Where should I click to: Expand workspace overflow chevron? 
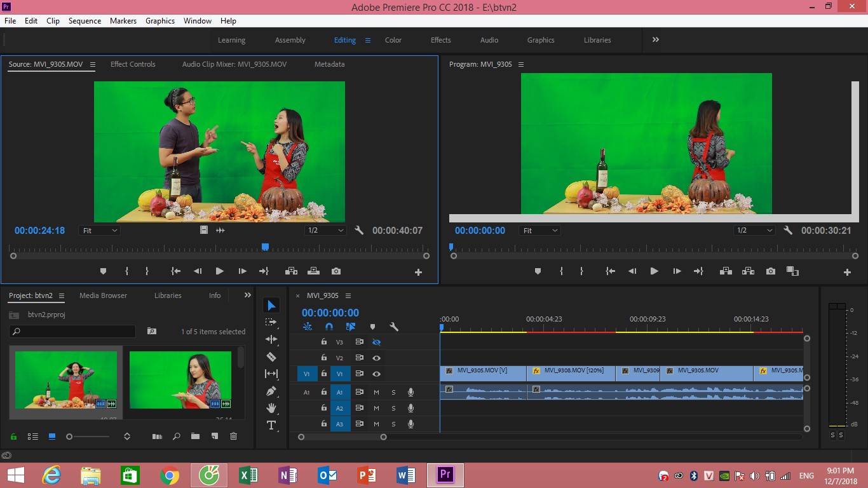click(x=656, y=39)
